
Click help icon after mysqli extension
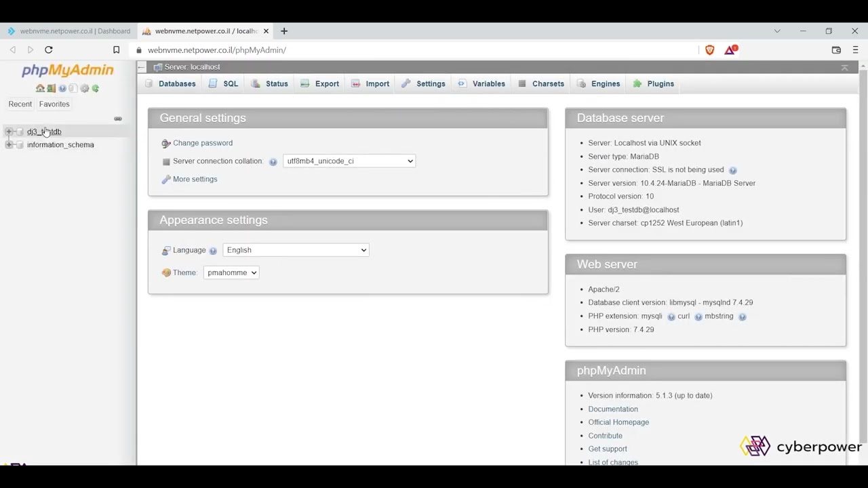(671, 317)
